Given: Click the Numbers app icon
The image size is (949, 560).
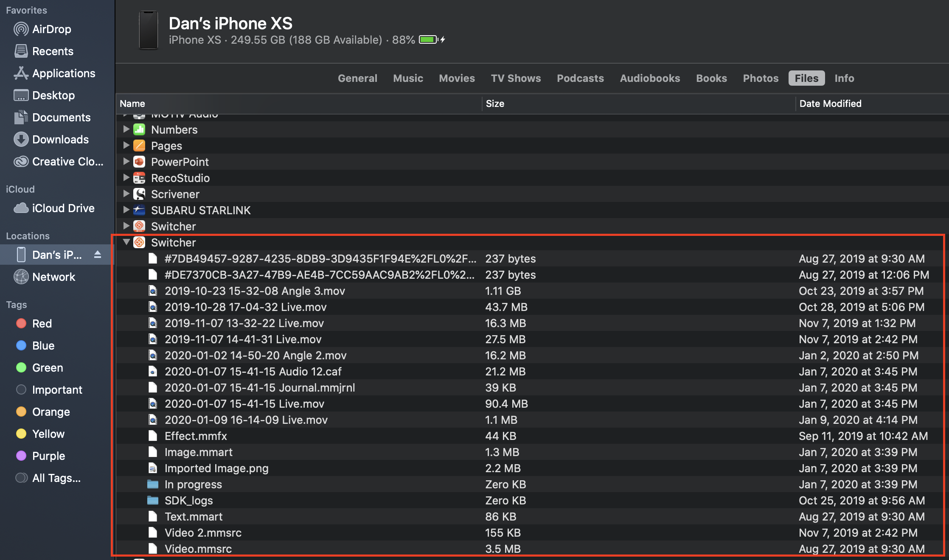Looking at the screenshot, I should pyautogui.click(x=139, y=129).
